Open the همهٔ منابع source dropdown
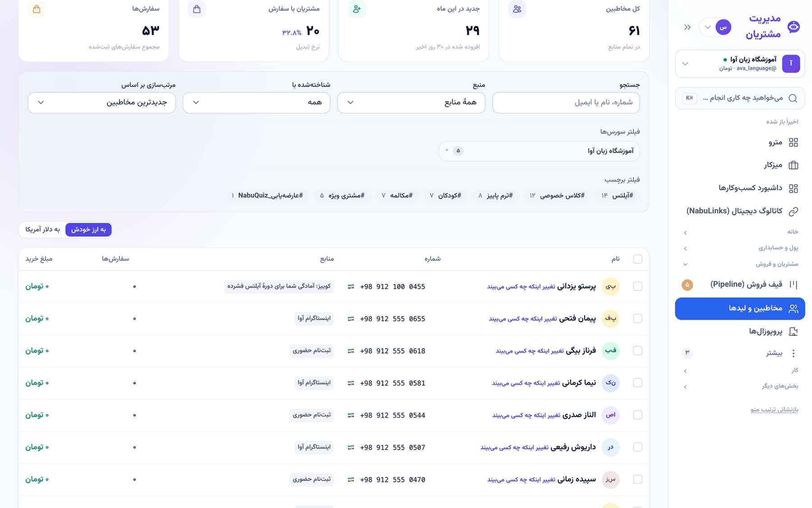This screenshot has width=812, height=508. tap(411, 103)
